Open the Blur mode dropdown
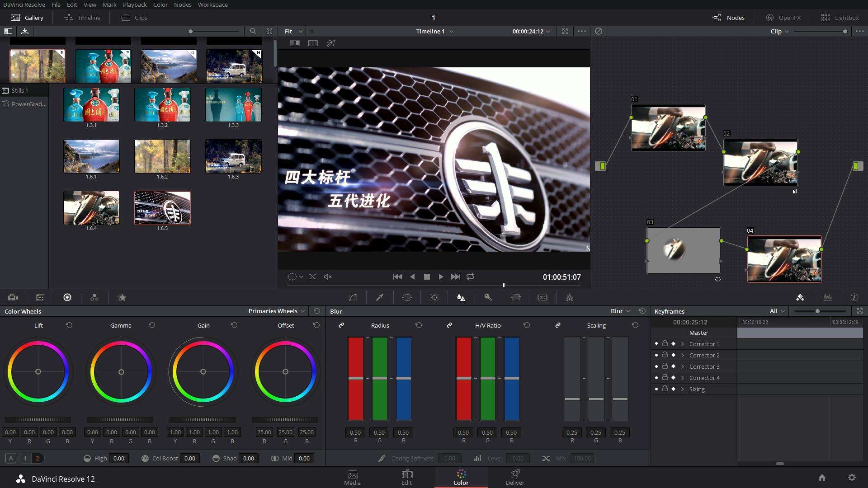The height and width of the screenshot is (488, 868). (x=620, y=311)
